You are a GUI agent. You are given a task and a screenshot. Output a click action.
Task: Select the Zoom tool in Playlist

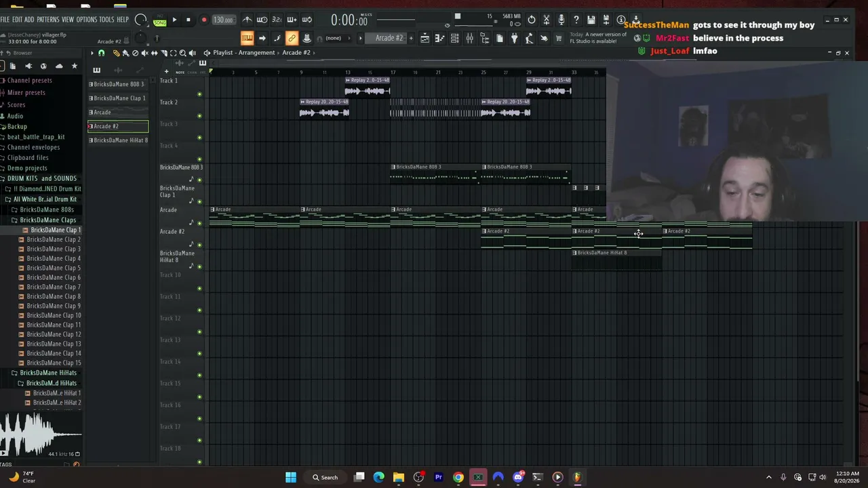(182, 53)
